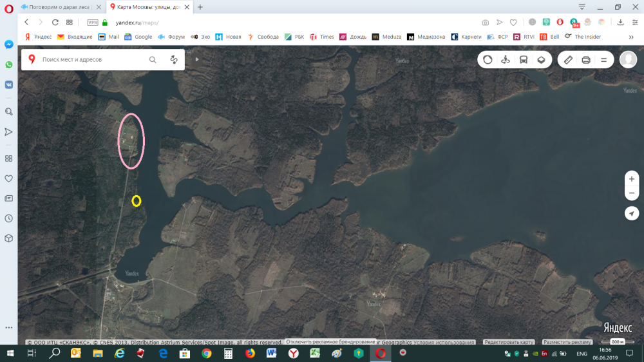Open the map layers type selector
Screen dimensions: 644x362
[542, 60]
